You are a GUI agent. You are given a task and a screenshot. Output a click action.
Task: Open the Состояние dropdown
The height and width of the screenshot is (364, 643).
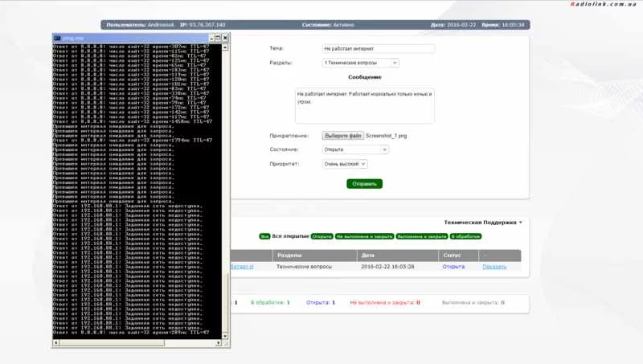click(354, 149)
